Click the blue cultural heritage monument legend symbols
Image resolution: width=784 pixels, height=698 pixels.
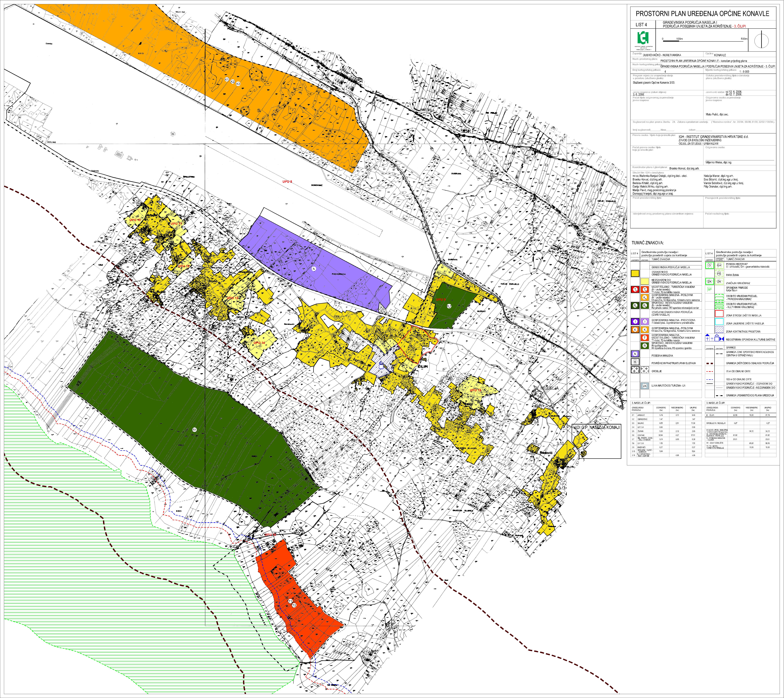[715, 337]
